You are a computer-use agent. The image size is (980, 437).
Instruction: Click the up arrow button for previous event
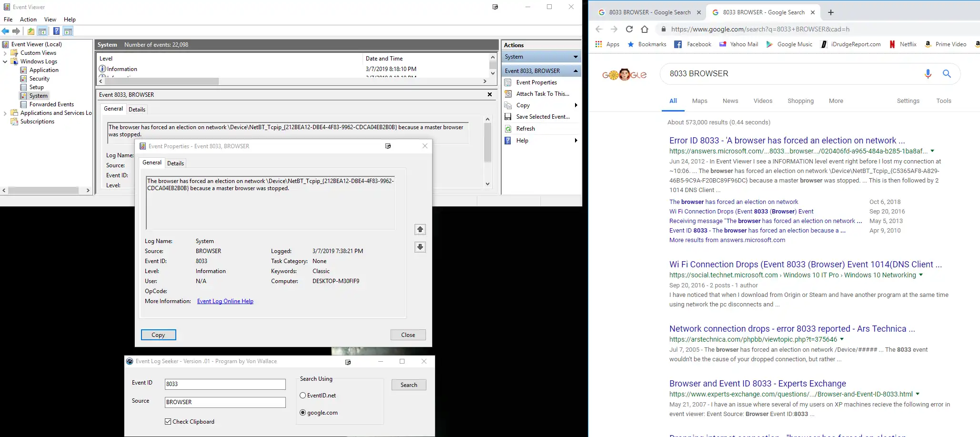point(420,229)
